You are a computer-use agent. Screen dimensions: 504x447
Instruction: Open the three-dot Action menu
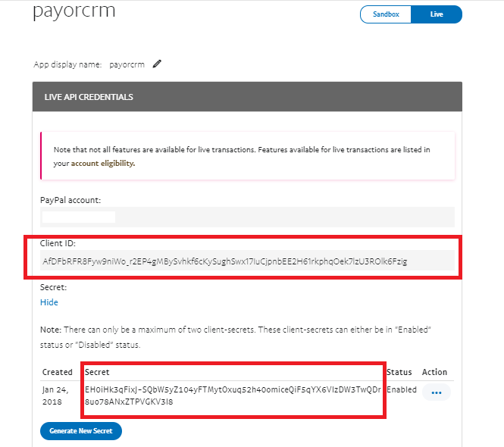point(436,392)
